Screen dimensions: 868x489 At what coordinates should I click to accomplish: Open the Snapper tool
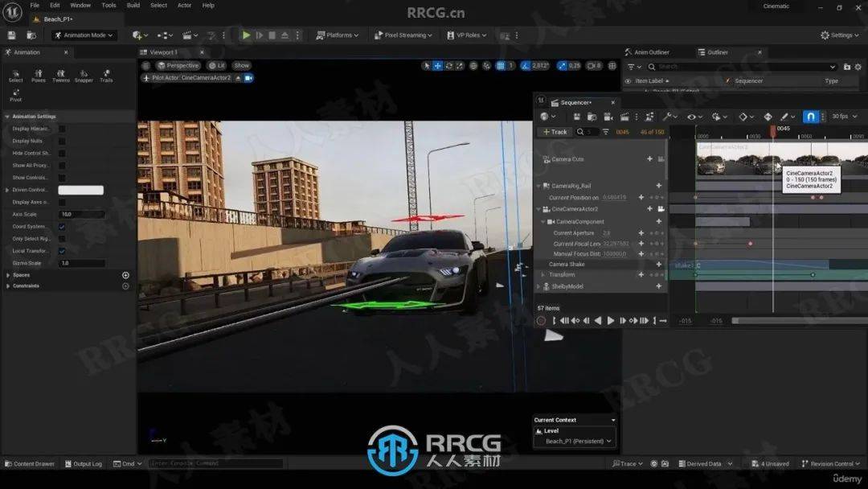point(84,76)
